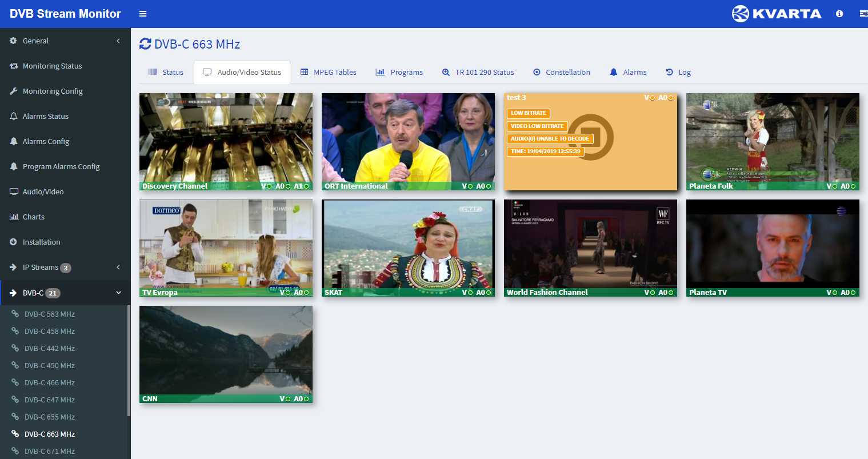Expand the General section chevron
This screenshot has height=459, width=868.
[x=118, y=41]
